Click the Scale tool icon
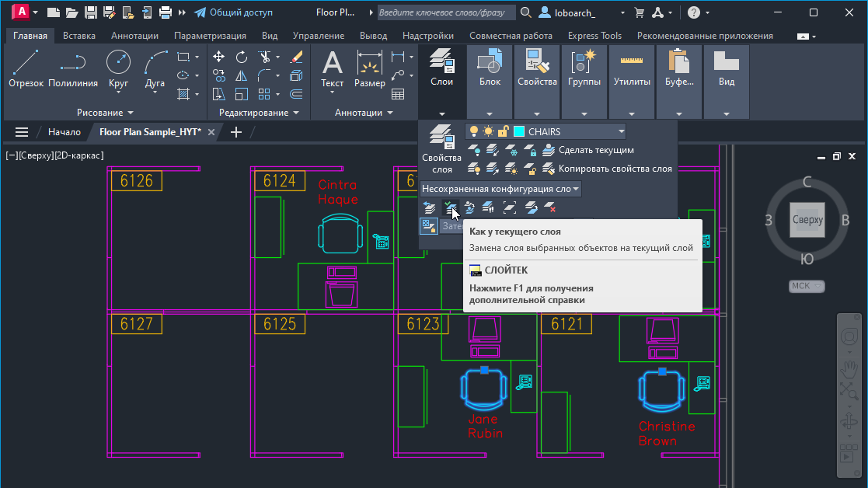This screenshot has height=488, width=868. [x=242, y=94]
